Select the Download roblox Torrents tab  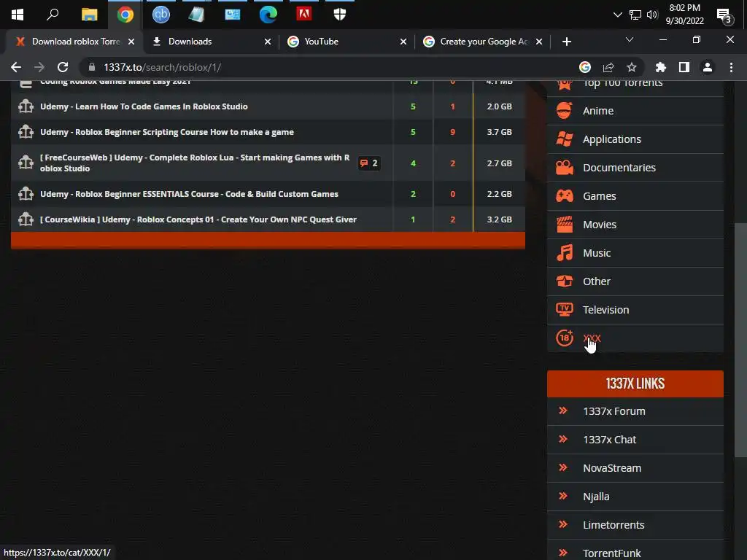pyautogui.click(x=76, y=42)
